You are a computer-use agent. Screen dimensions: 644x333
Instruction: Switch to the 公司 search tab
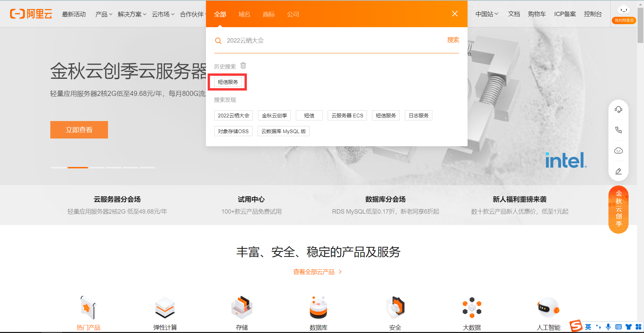[x=293, y=14]
